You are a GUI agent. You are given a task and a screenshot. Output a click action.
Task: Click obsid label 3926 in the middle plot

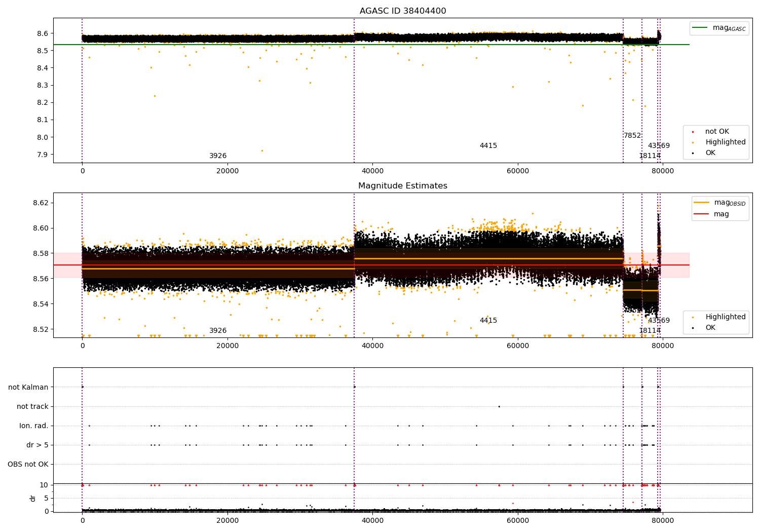[218, 331]
